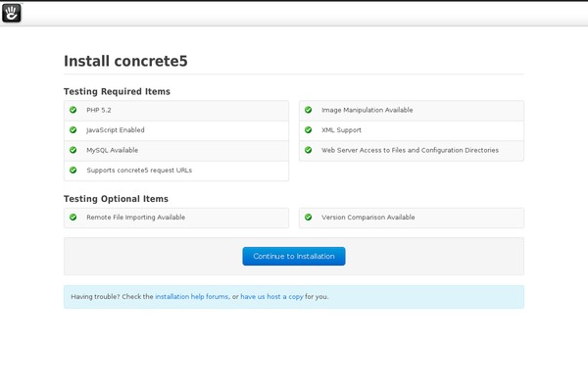The height and width of the screenshot is (392, 588).
Task: Click green check icon beside JavaScript Enabled
Action: (73, 129)
